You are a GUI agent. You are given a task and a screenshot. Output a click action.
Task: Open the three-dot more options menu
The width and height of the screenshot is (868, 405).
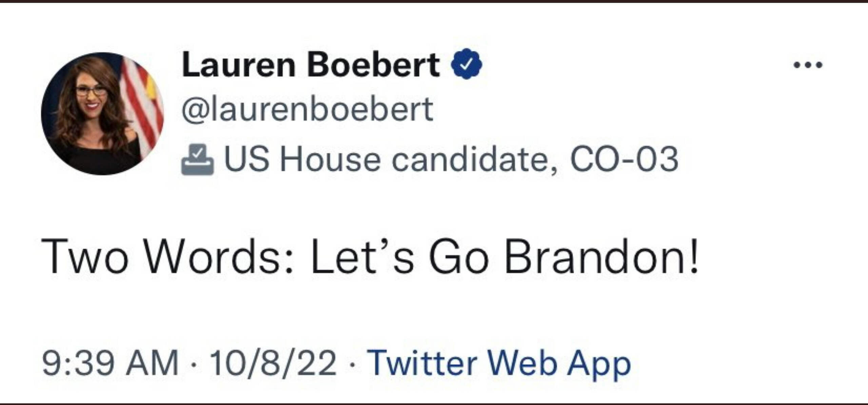pyautogui.click(x=808, y=64)
